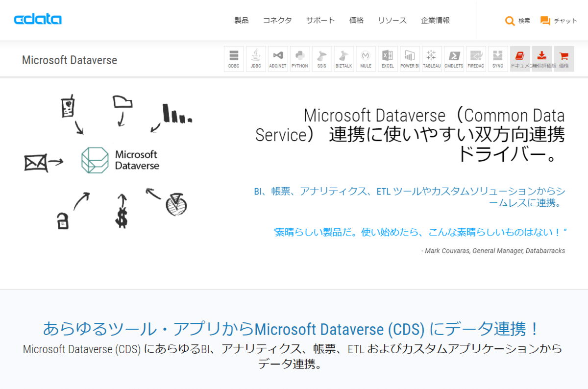Click the Microsoft Dataverse page title
This screenshot has height=389, width=588.
coord(70,60)
